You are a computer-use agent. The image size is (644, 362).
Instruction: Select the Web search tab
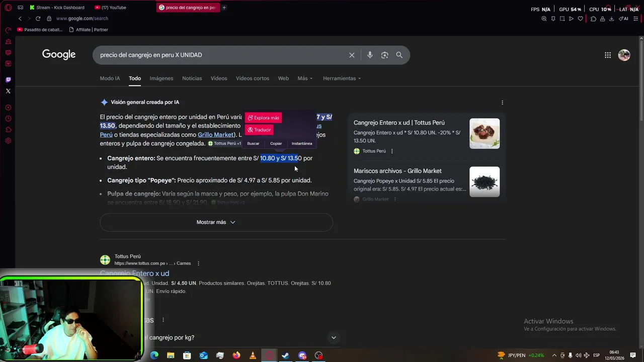(x=283, y=78)
